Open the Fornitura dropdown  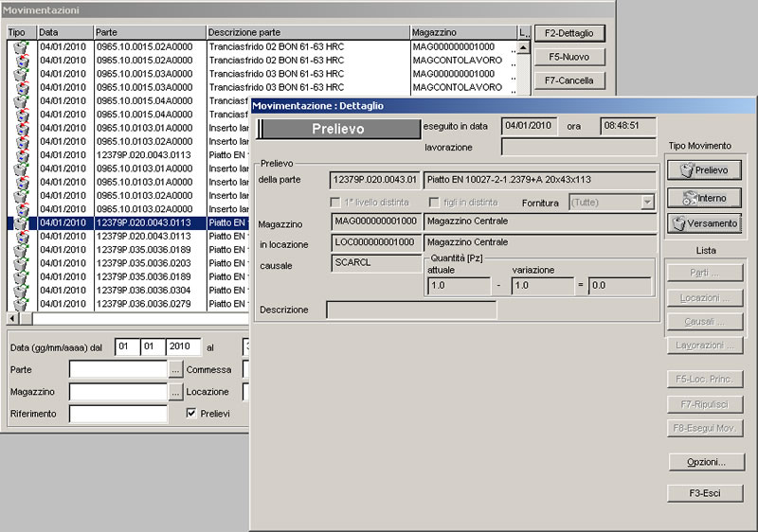click(647, 202)
